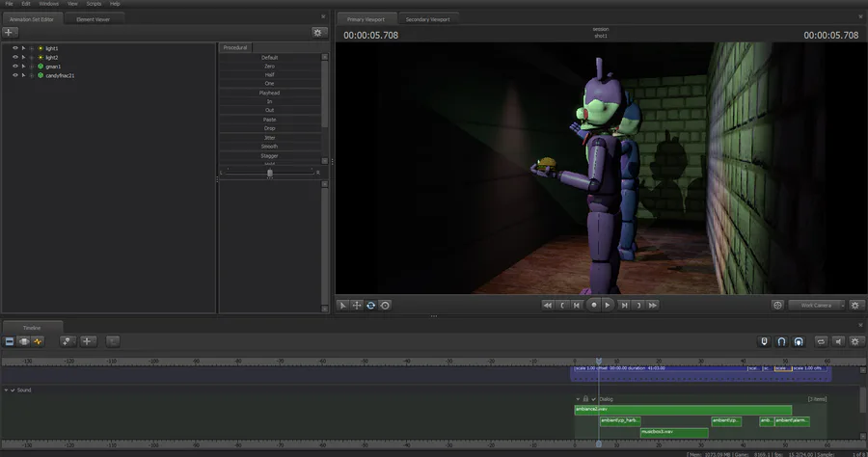
Task: Click the Jitter procedural preset
Action: tap(270, 138)
